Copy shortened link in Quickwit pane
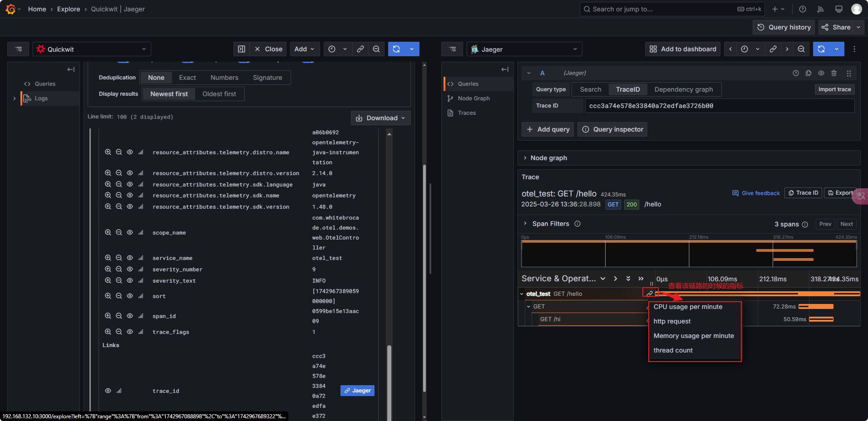 point(360,49)
